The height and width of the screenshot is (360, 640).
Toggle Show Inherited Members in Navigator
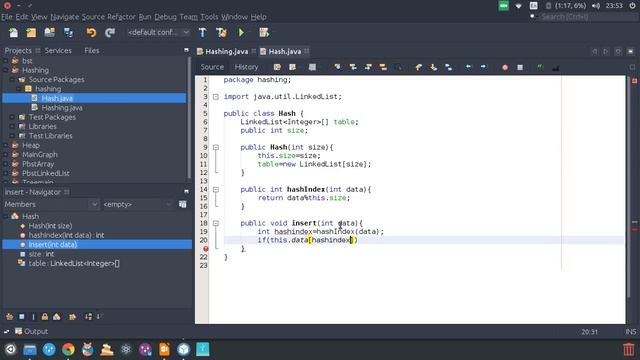(x=9, y=316)
